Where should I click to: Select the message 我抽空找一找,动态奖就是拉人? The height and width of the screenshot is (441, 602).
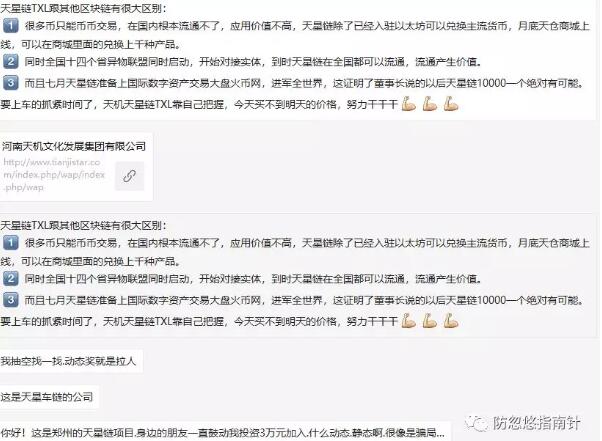pos(68,361)
